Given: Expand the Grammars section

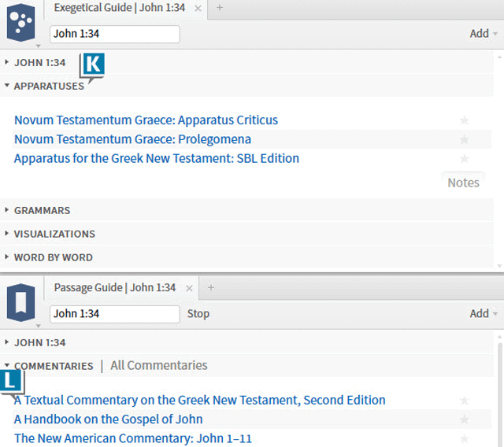Looking at the screenshot, I should click(42, 210).
